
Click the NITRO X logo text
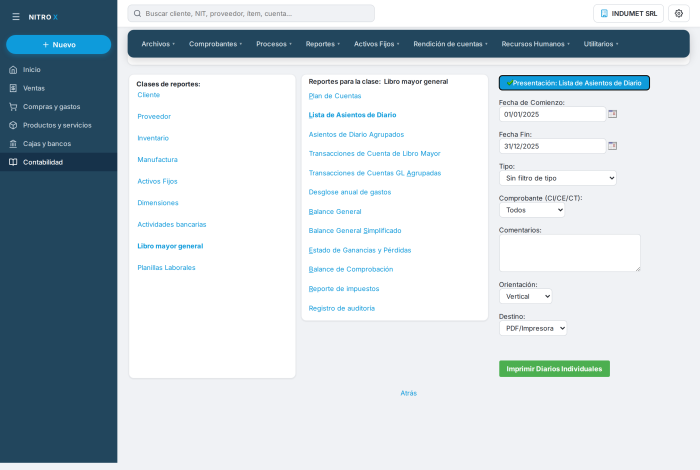[43, 17]
